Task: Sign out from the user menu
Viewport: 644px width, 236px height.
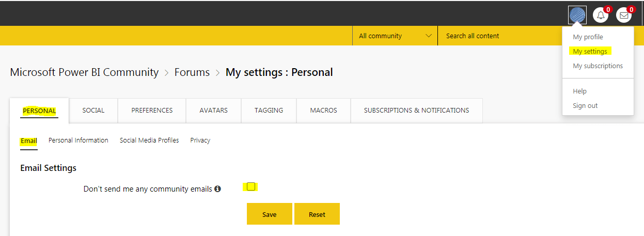Action: tap(585, 106)
